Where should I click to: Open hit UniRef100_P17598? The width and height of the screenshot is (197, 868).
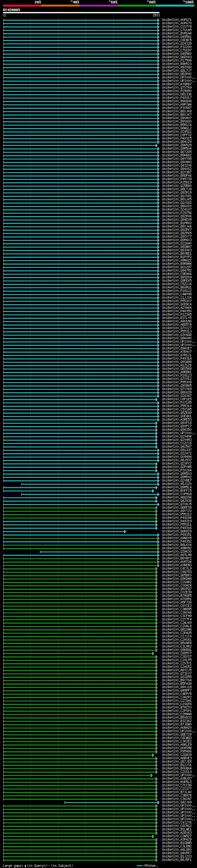pos(177,61)
